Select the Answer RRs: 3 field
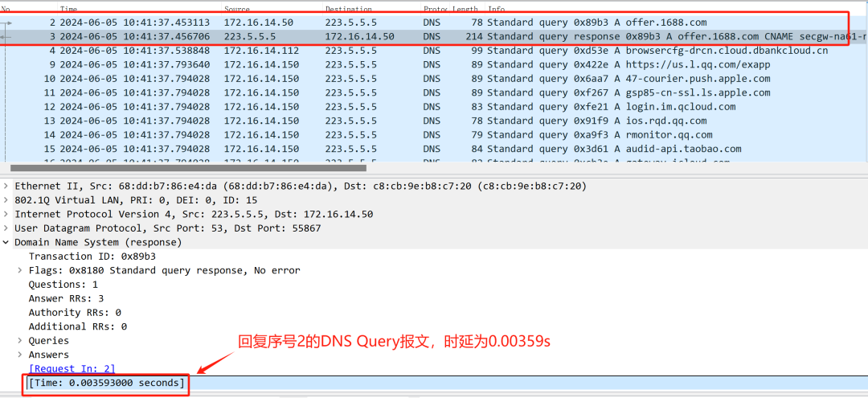 (68, 298)
